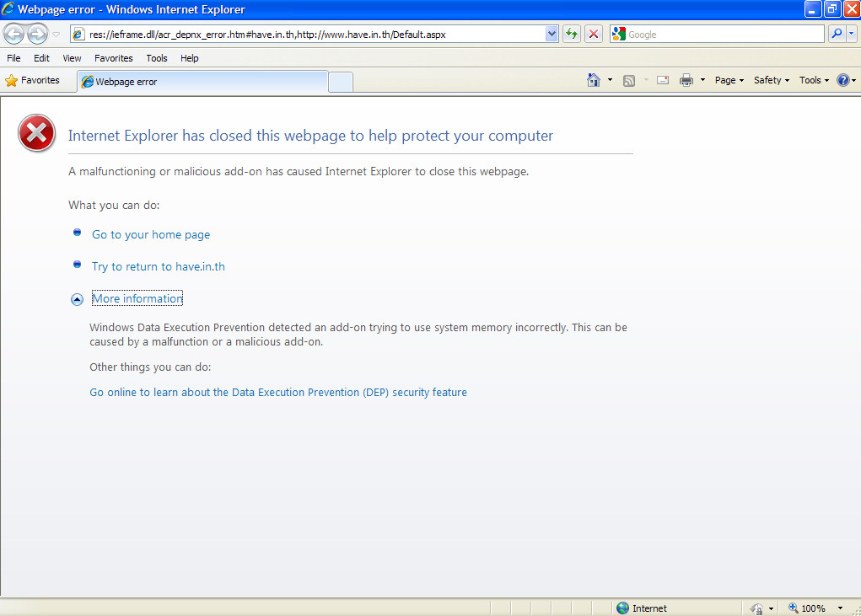Click Go to your home page link

click(x=151, y=235)
